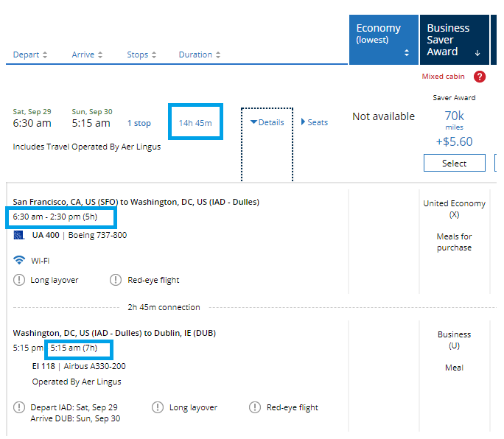This screenshot has width=504, height=439.
Task: Click the 70k miles price text
Action: [454, 120]
